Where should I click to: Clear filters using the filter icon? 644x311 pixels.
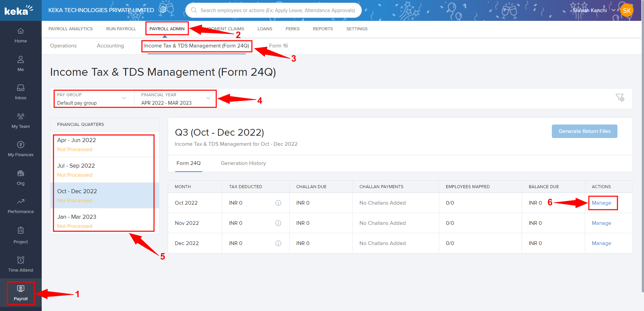coord(620,98)
